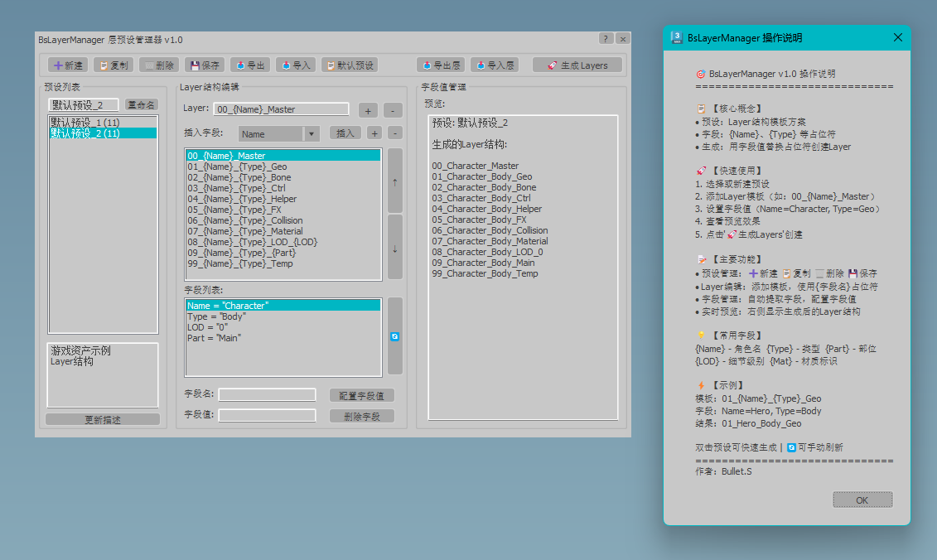Image resolution: width=937 pixels, height=560 pixels.
Task: Select 99_{Name}_{Type}_Temp layer template
Action: point(283,263)
